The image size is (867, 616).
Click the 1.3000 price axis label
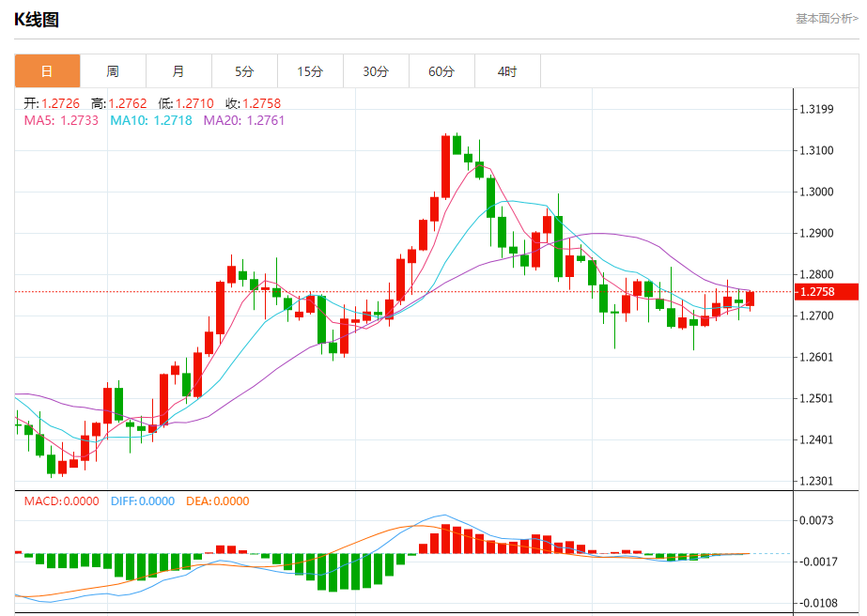pyautogui.click(x=816, y=192)
